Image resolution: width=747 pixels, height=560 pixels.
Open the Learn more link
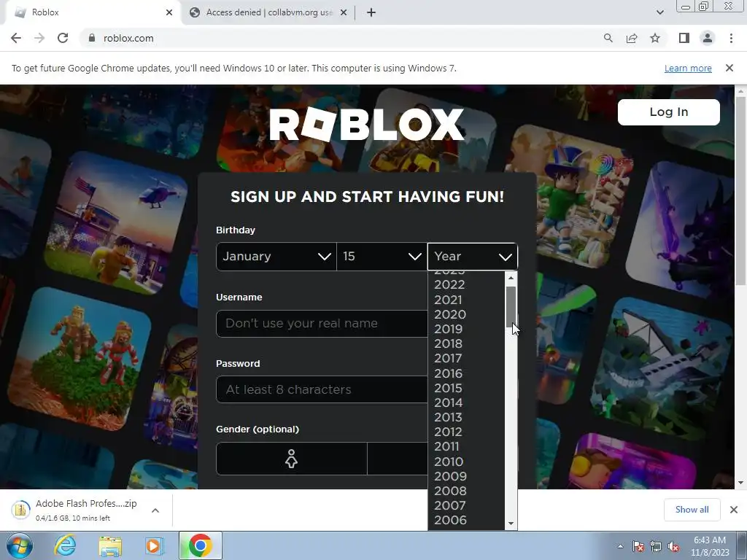tap(688, 68)
